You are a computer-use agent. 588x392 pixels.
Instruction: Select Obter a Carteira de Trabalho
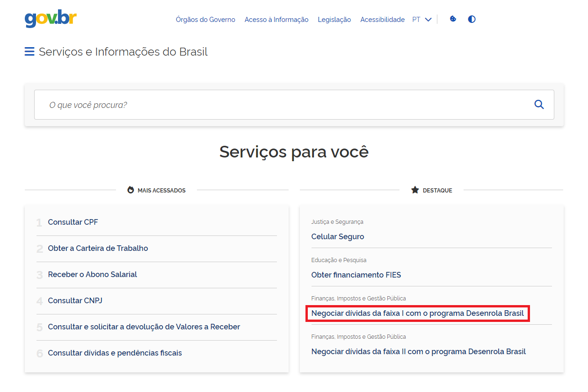coord(98,249)
